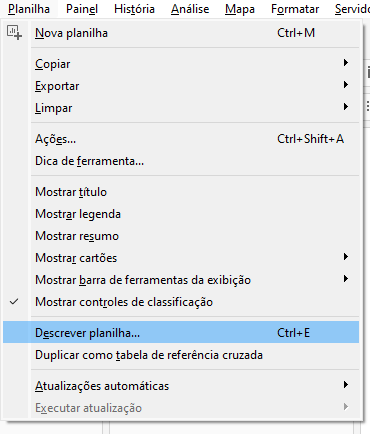Expand Atualizações automáticas submenu
Image resolution: width=370 pixels, height=434 pixels.
coord(181,386)
